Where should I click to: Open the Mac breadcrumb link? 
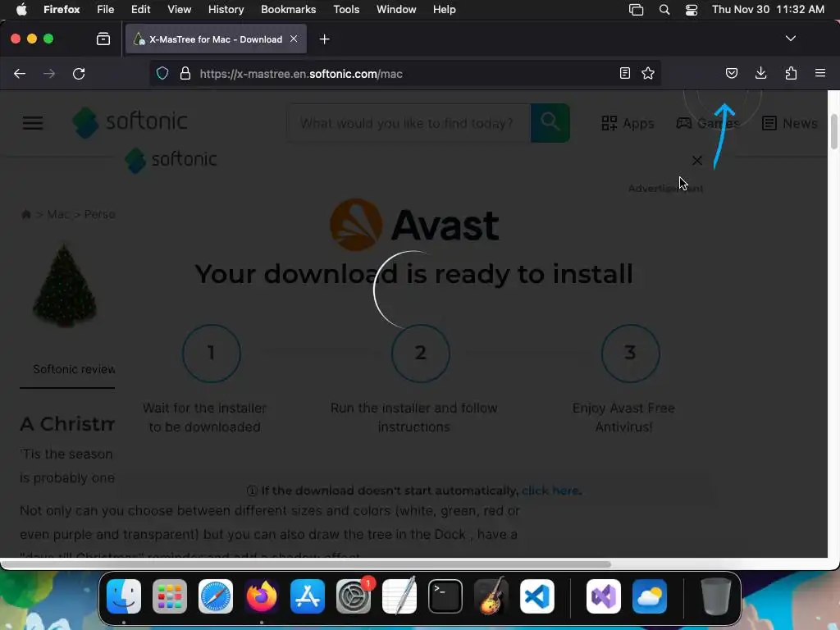pos(58,214)
